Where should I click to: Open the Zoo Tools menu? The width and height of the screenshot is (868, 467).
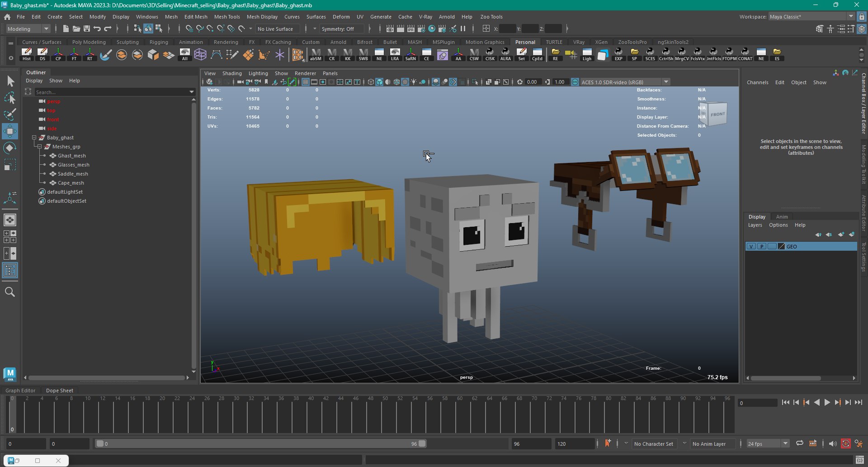(491, 16)
